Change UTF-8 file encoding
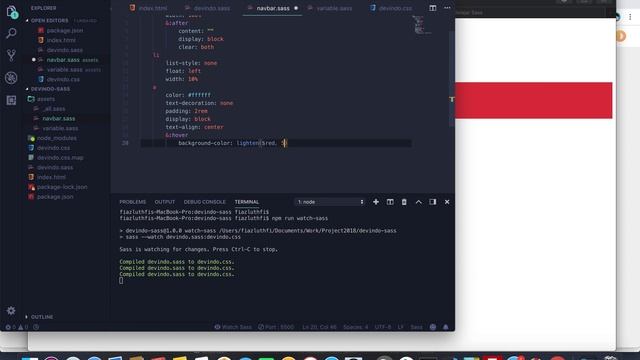Image resolution: width=640 pixels, height=360 pixels. coord(383,327)
